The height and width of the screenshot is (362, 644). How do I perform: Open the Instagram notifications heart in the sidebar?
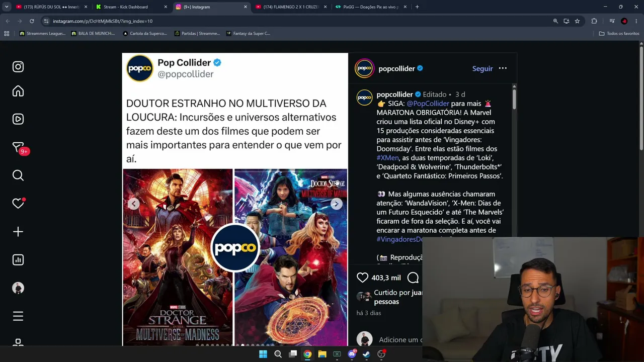click(x=18, y=204)
